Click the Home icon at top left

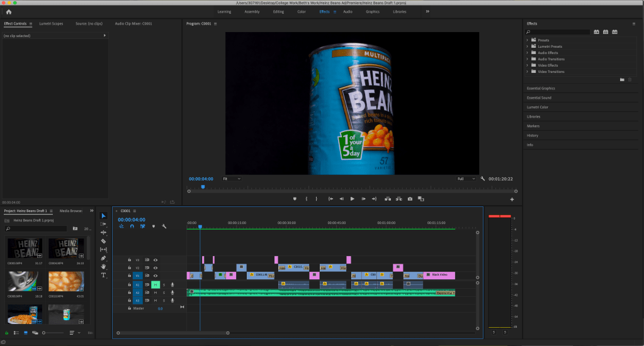point(8,11)
